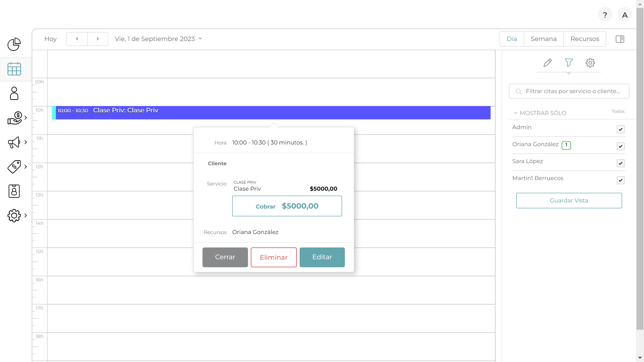Click the Hoy button
644x362 pixels.
[50, 39]
